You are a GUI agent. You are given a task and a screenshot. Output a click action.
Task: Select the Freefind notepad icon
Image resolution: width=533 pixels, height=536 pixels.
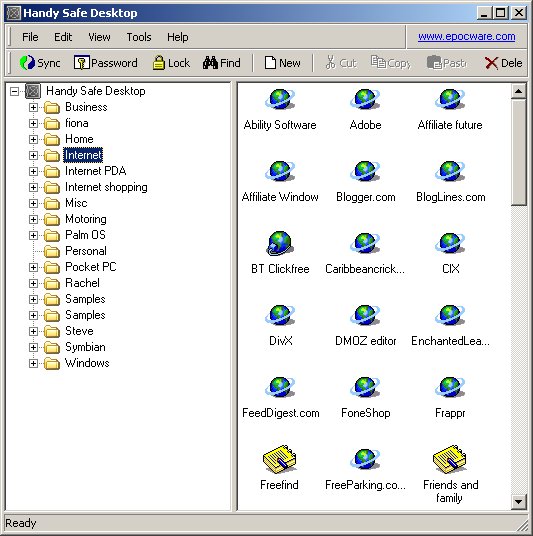(x=279, y=459)
